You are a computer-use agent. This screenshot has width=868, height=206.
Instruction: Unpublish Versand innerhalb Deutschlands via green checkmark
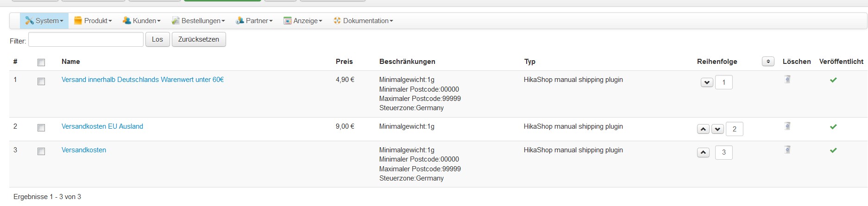pos(833,80)
